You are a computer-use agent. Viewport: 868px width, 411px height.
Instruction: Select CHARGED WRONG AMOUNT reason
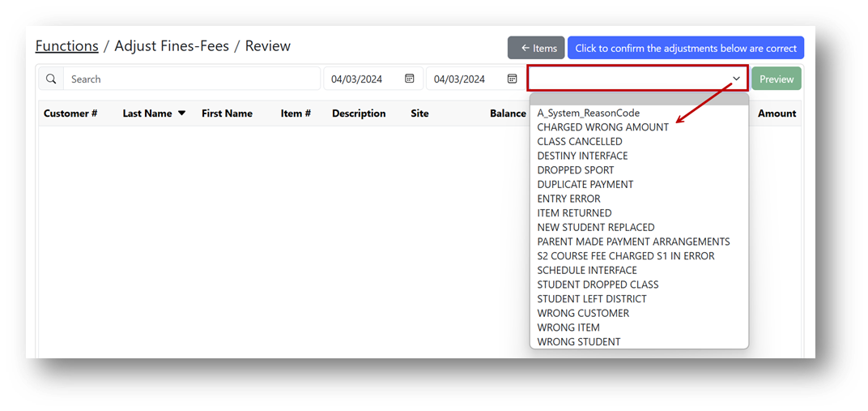(x=603, y=127)
